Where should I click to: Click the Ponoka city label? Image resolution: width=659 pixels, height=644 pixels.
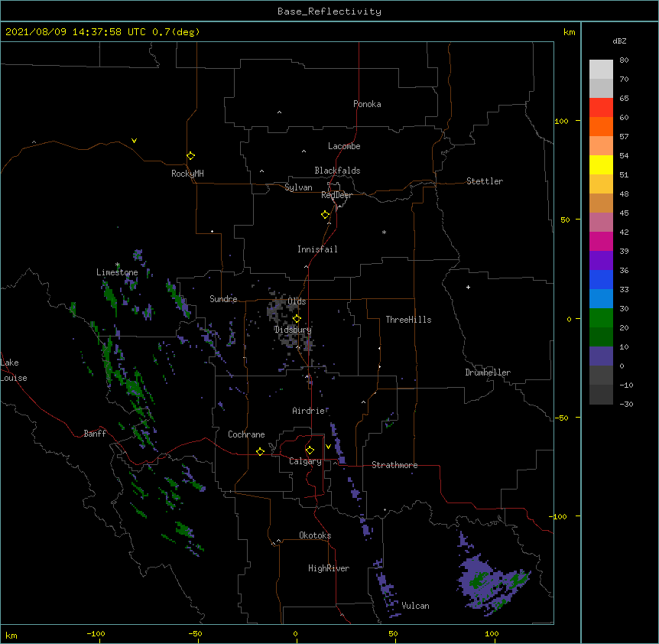367,104
